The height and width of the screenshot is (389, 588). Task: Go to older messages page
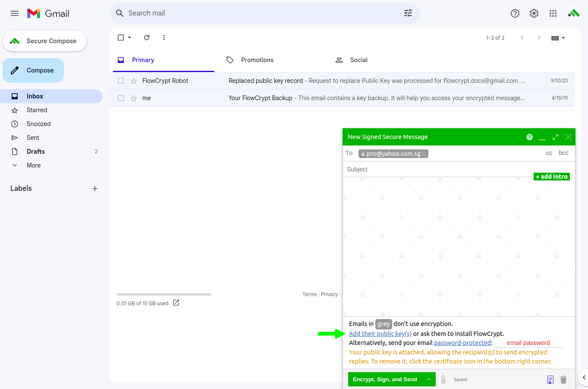[539, 38]
